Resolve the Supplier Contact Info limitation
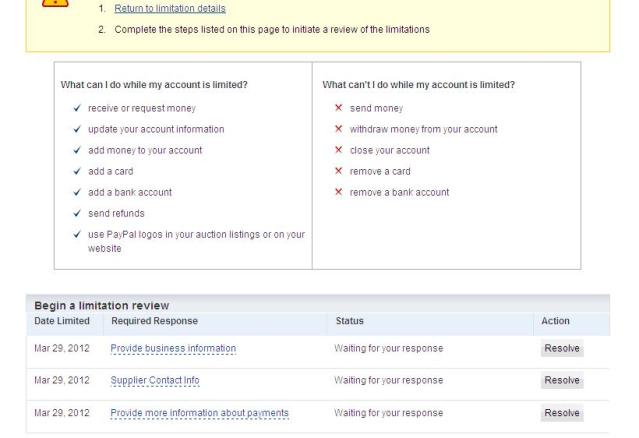This screenshot has height=438, width=639. 562,380
